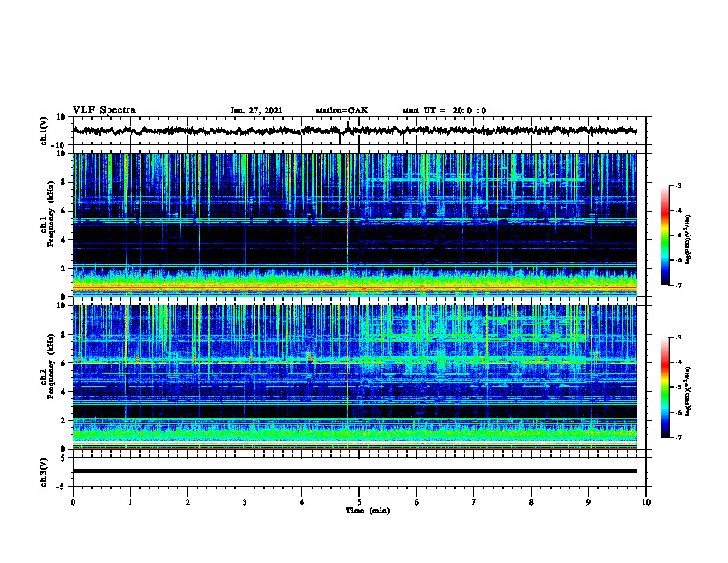Click the 'station=GAK' header label
Image resolution: width=728 pixels, height=563 pixels.
coord(342,110)
